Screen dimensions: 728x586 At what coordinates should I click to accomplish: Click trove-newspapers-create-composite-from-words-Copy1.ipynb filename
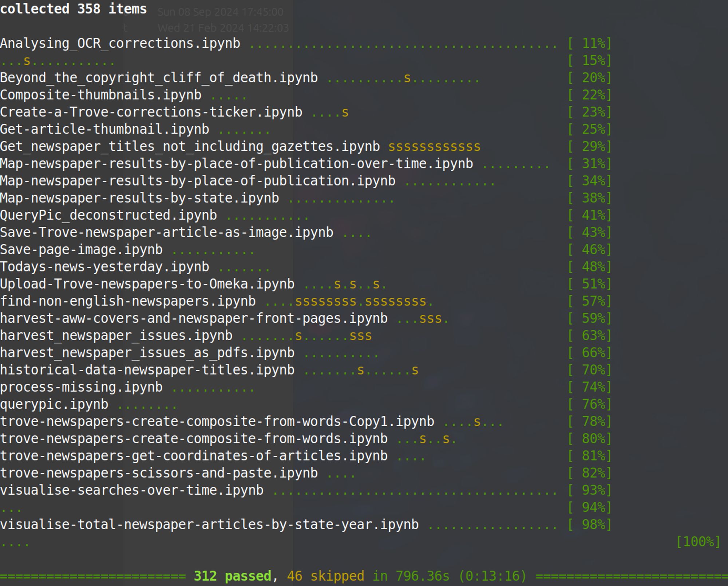[217, 421]
